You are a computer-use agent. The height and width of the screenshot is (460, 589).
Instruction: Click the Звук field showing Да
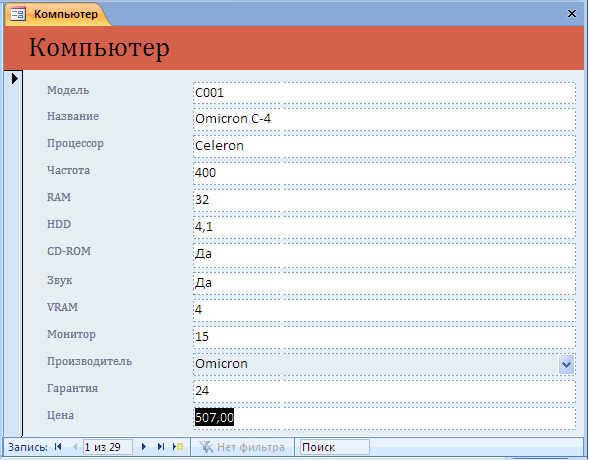(x=384, y=283)
